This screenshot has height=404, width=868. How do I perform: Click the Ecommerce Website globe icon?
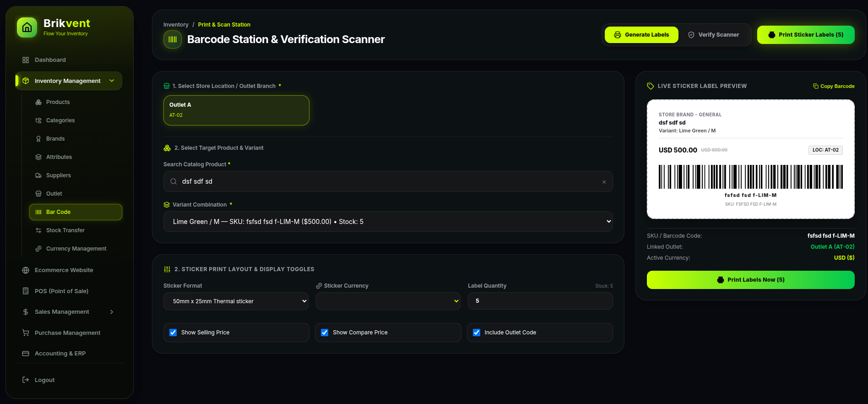point(26,270)
